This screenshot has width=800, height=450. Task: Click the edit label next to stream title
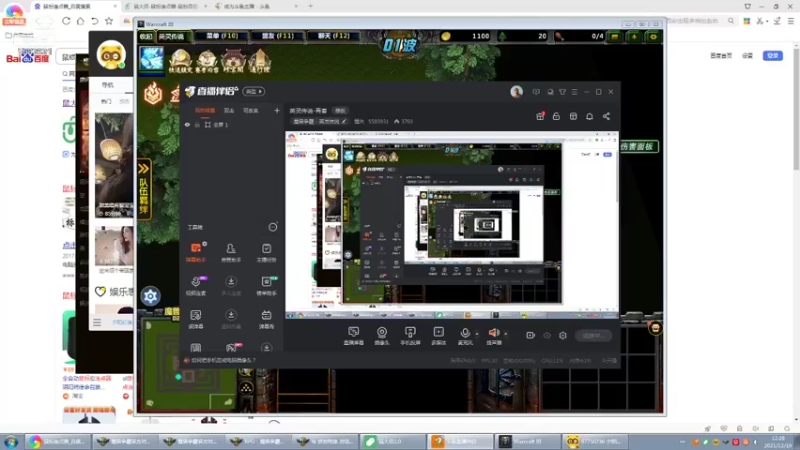click(x=340, y=110)
